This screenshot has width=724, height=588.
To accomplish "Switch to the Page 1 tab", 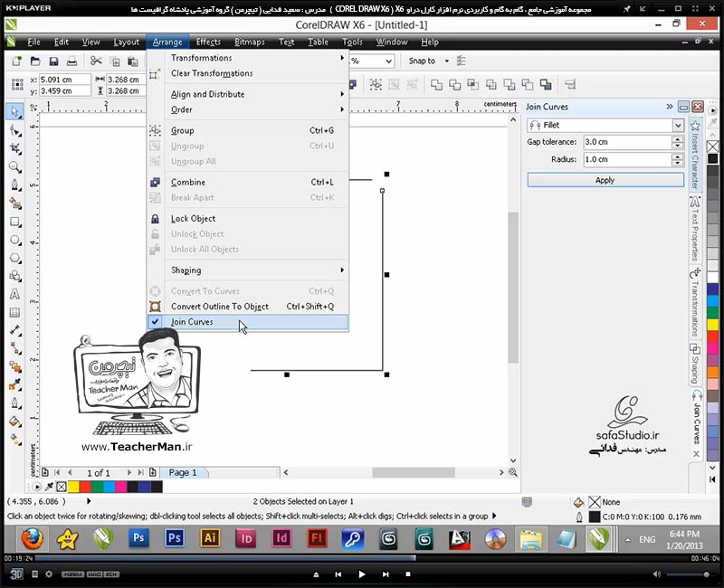I will (x=184, y=472).
